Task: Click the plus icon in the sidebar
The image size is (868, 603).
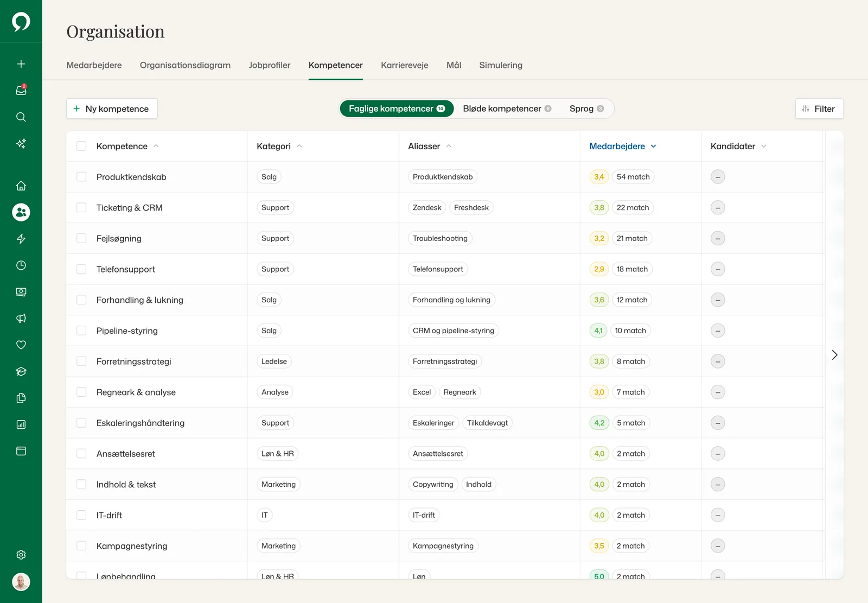Action: (21, 64)
